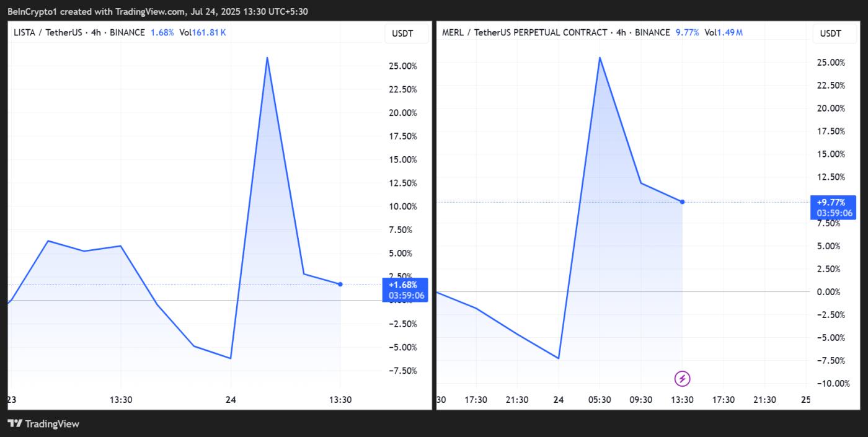Click the Vol161.81K volume value

(203, 32)
